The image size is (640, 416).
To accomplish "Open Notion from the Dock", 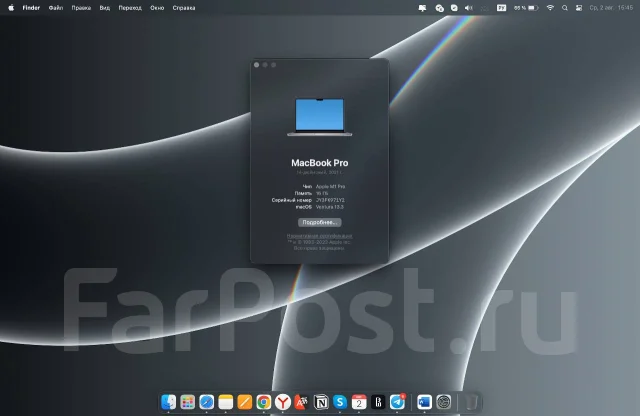I will (321, 402).
